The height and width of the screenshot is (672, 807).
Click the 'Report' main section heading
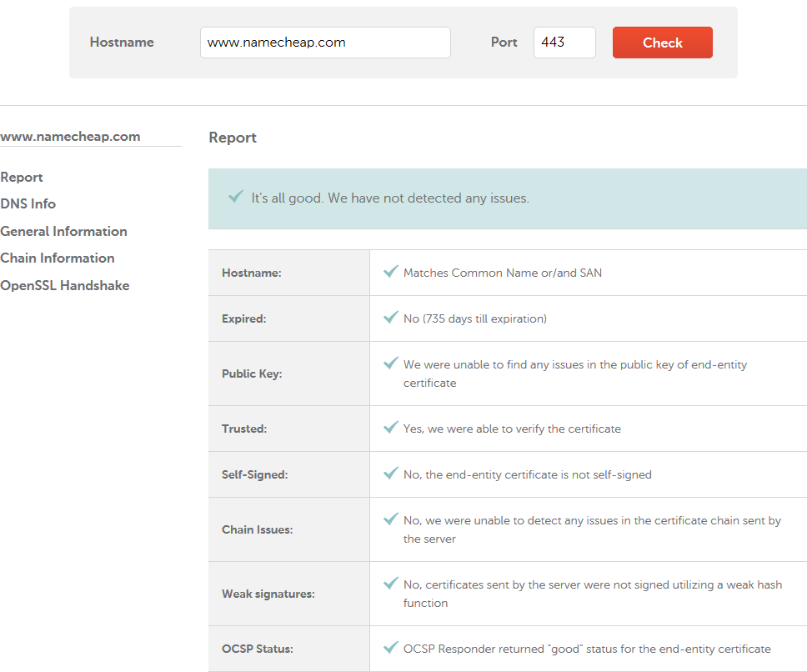pos(233,138)
